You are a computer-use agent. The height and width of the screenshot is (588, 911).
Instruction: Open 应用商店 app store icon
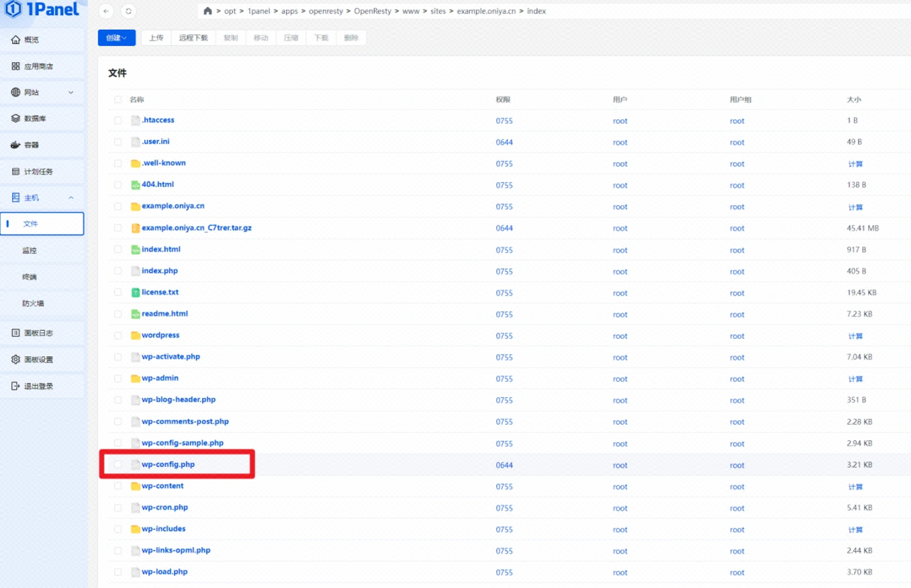click(16, 66)
